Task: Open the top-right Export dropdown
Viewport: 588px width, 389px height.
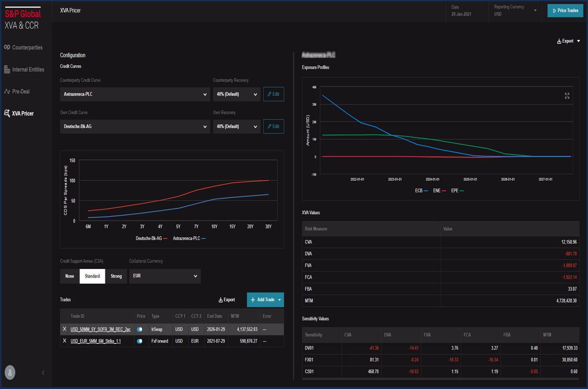Action: tap(568, 41)
